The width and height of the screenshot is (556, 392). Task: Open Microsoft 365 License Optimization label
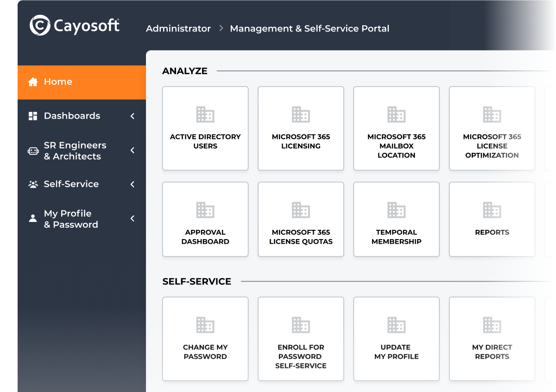[492, 146]
